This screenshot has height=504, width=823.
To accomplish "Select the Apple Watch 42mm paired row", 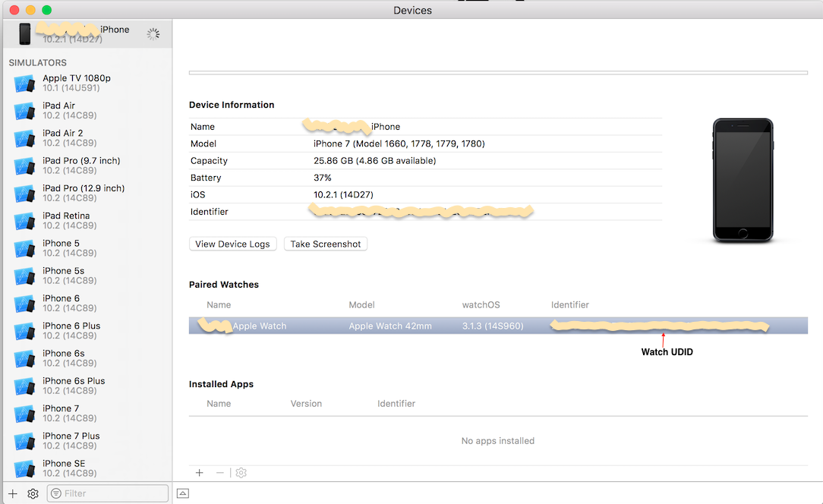I will [x=498, y=326].
